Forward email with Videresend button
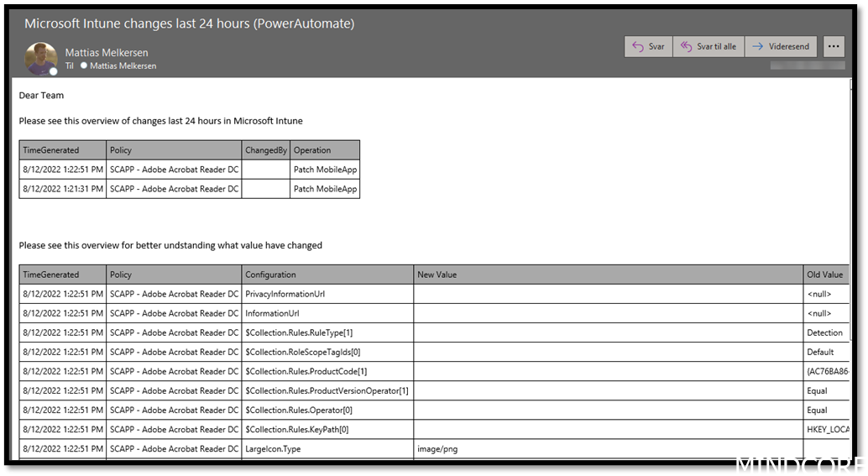 tap(781, 46)
